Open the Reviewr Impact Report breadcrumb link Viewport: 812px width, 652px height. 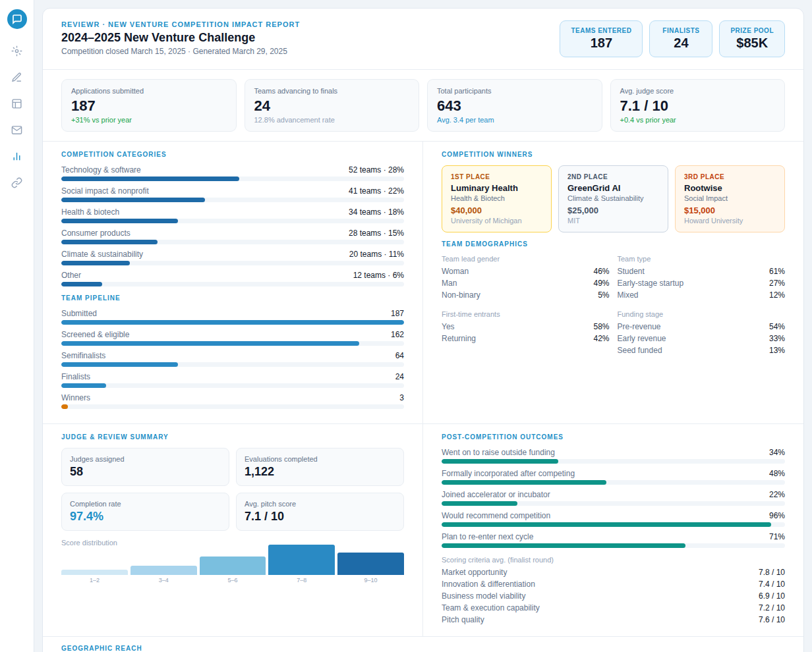pyautogui.click(x=181, y=24)
